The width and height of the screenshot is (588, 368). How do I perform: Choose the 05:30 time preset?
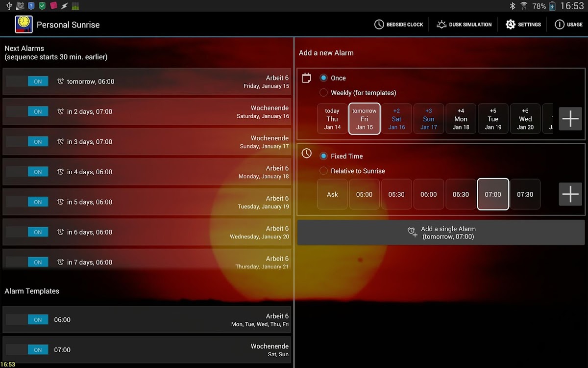pyautogui.click(x=396, y=194)
